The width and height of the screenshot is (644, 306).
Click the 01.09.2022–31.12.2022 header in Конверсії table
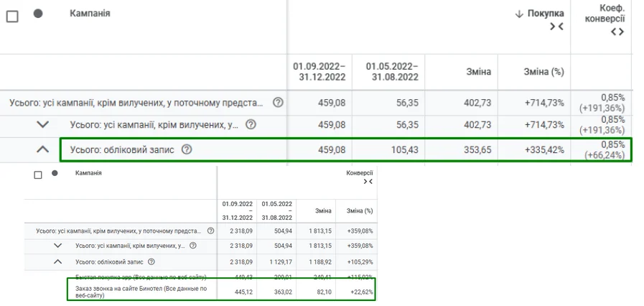click(238, 210)
